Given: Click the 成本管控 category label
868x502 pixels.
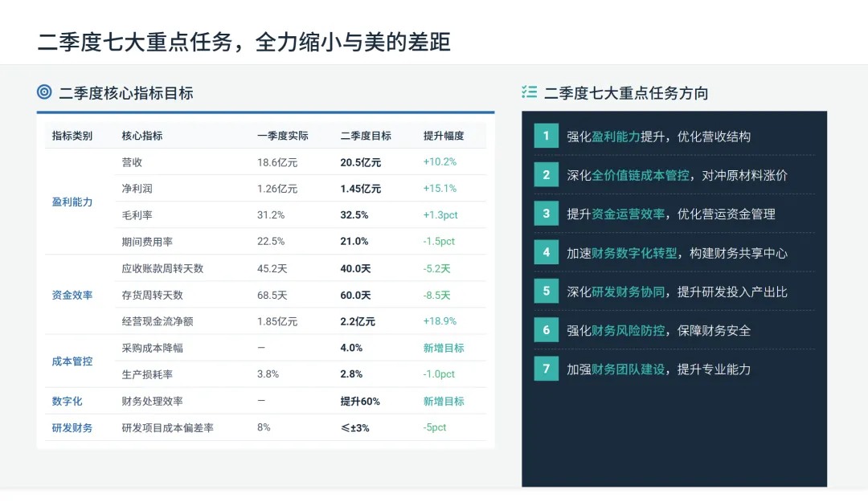Looking at the screenshot, I should [72, 361].
